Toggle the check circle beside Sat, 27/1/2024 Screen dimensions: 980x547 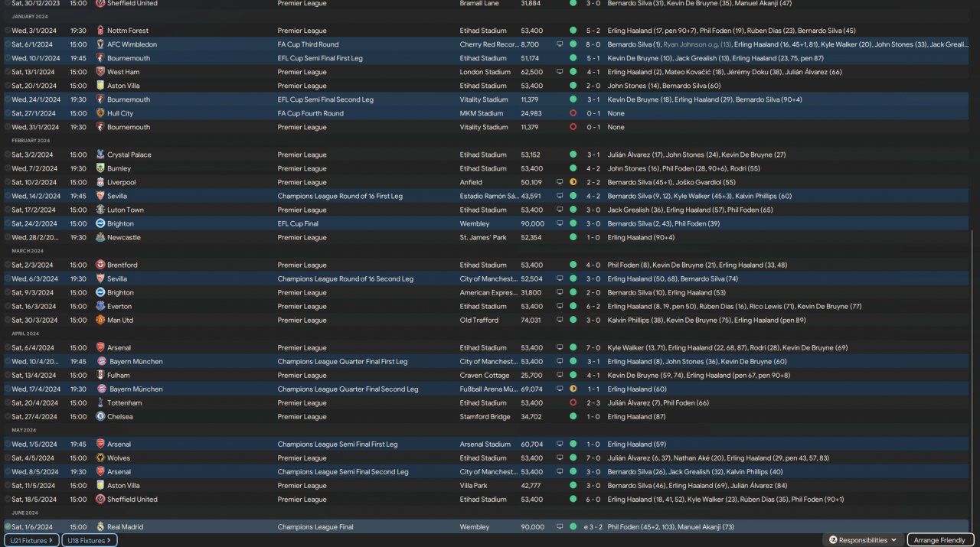(8, 113)
